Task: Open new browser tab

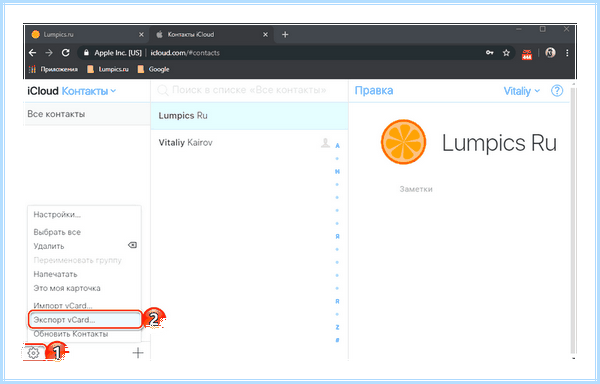Action: pos(285,34)
